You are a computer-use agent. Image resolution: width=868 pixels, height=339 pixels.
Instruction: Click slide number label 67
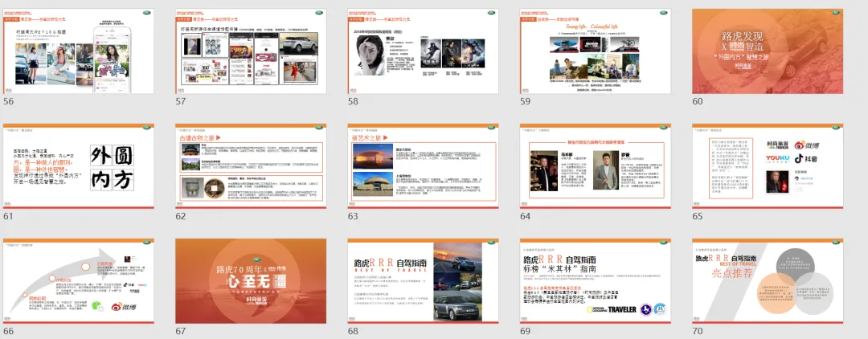181,331
